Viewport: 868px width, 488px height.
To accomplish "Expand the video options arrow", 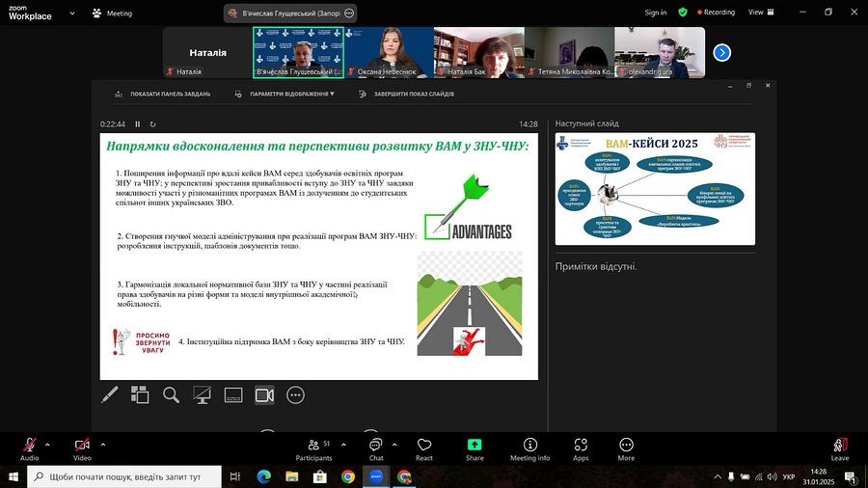I will (x=102, y=445).
